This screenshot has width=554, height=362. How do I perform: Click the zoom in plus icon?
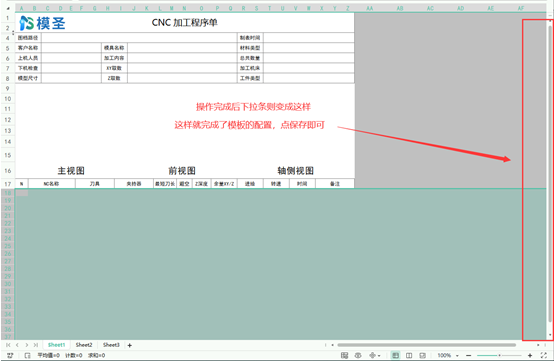pos(530,355)
